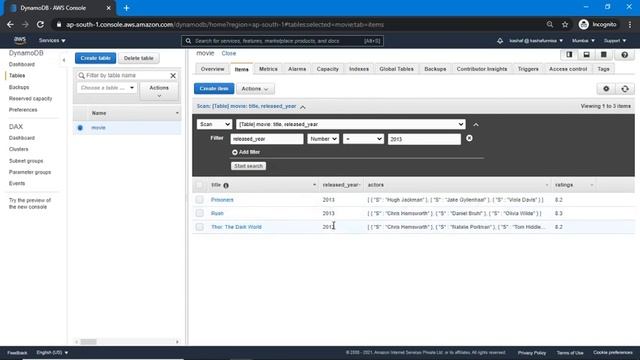Open the AWS home logo

pyautogui.click(x=20, y=40)
